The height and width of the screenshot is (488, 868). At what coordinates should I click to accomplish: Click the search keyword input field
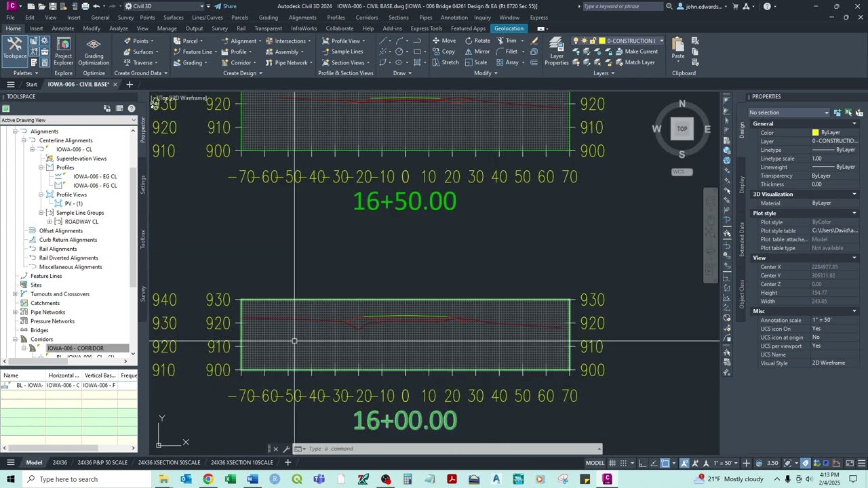pos(623,6)
